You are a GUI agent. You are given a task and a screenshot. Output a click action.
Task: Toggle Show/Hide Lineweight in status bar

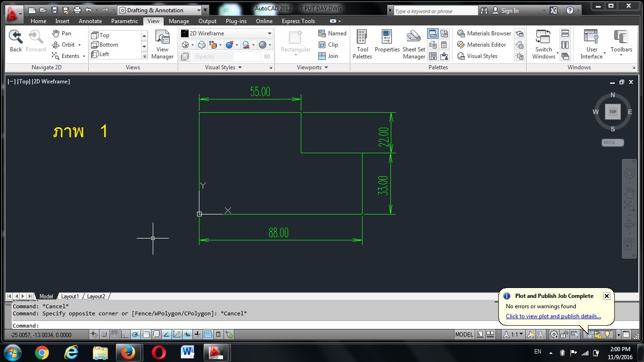[x=198, y=335]
